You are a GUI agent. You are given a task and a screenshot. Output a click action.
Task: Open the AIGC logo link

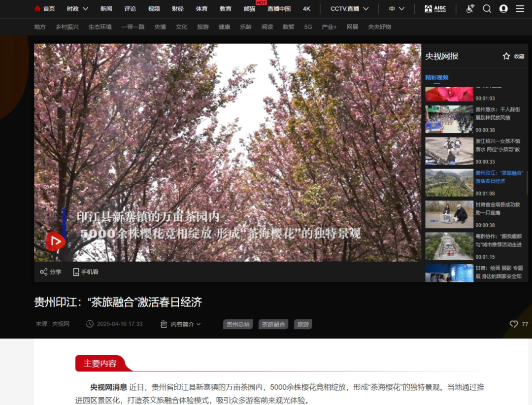435,9
